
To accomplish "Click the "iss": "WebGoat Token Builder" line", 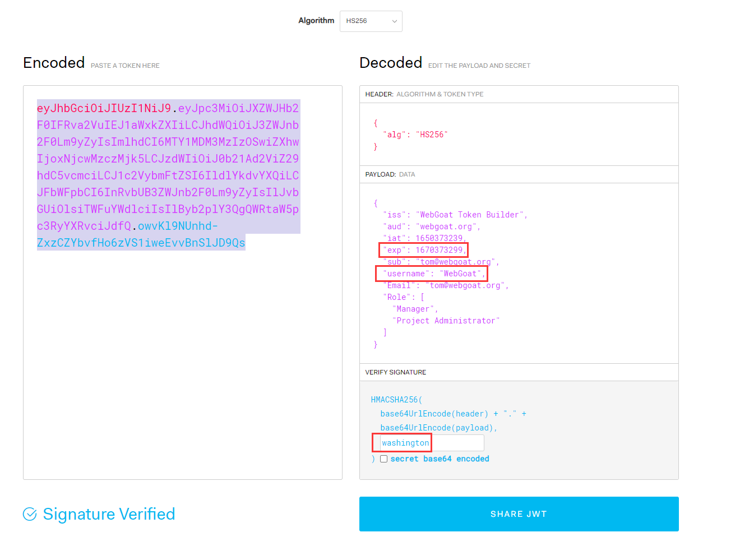I will tap(455, 215).
